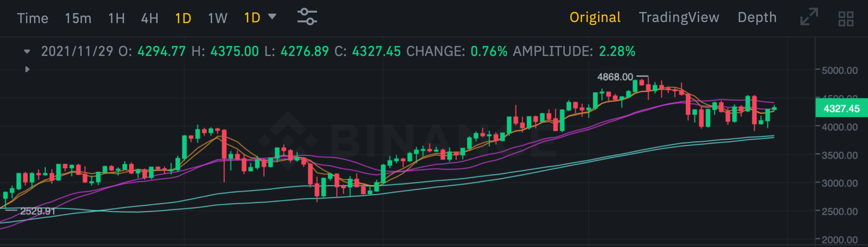Click the green 4327.45 current price label

point(841,108)
